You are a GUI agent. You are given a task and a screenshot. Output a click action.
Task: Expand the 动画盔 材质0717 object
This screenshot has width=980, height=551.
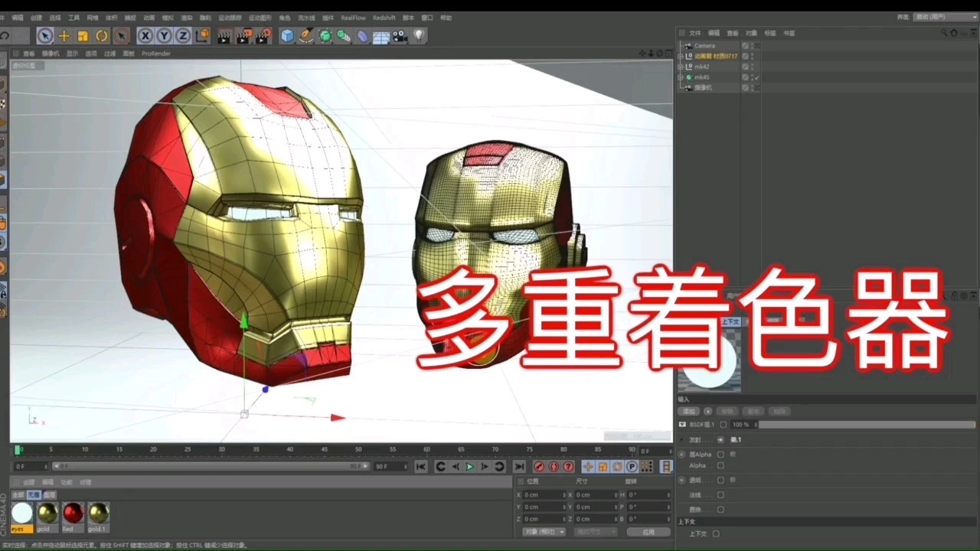(x=681, y=56)
